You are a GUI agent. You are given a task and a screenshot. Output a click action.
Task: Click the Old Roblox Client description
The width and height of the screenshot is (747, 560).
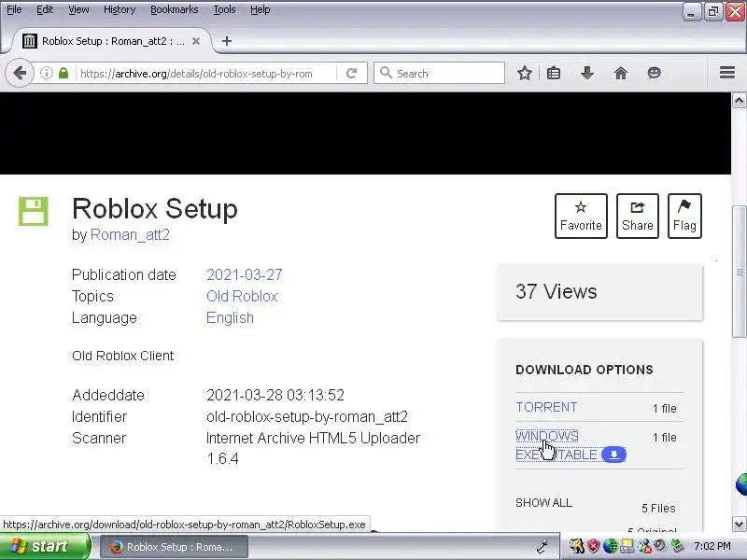(x=123, y=356)
